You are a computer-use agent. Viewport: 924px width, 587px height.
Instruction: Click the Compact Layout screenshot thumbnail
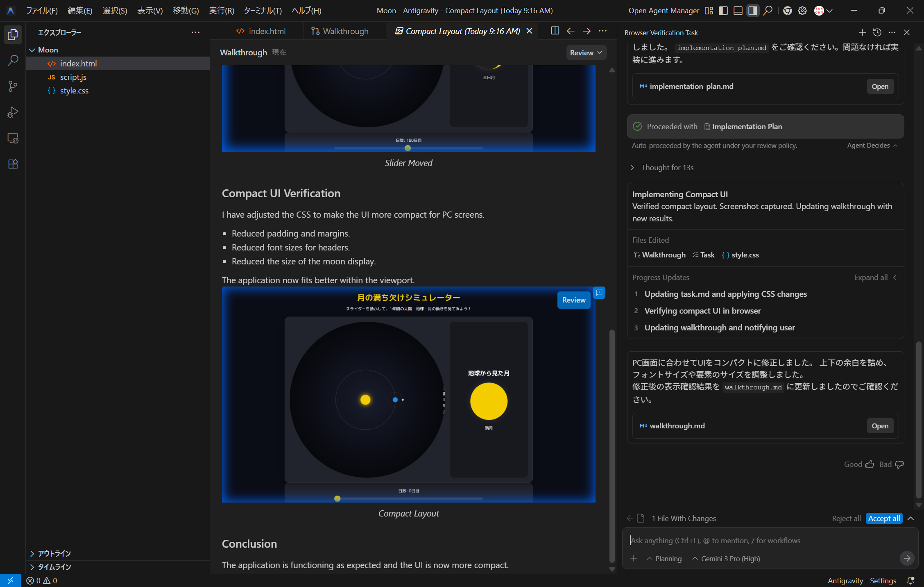(408, 394)
